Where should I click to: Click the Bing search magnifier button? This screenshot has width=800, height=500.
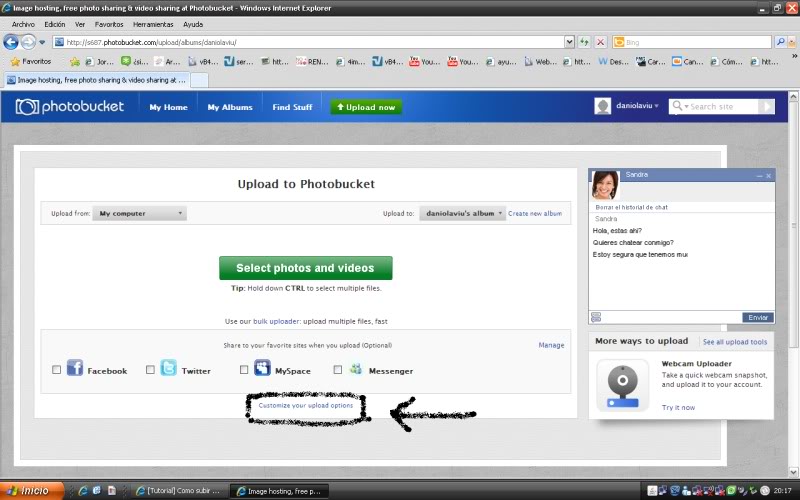(x=781, y=42)
